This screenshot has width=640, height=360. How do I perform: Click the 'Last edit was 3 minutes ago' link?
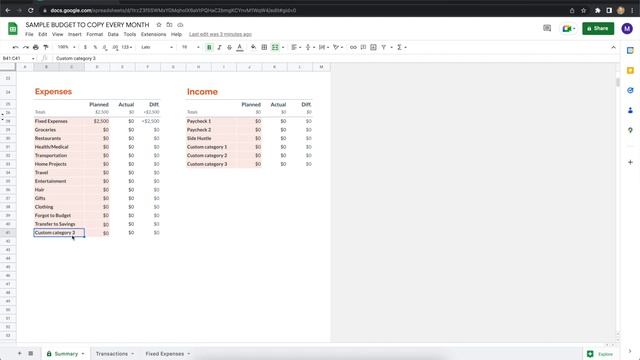click(220, 34)
